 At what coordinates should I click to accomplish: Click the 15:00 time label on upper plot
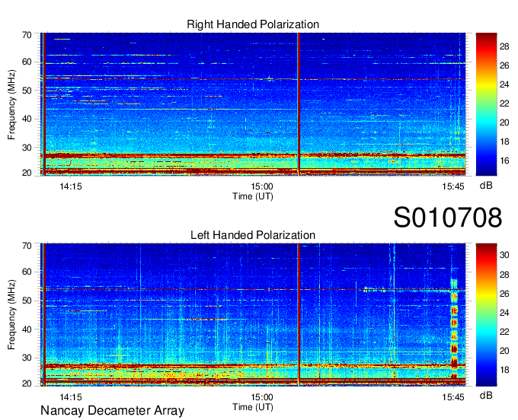(x=262, y=186)
